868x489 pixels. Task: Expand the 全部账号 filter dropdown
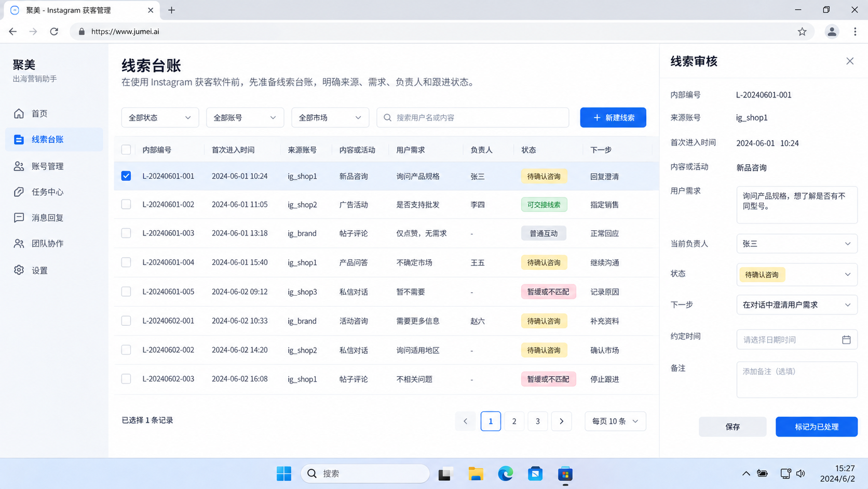(245, 117)
